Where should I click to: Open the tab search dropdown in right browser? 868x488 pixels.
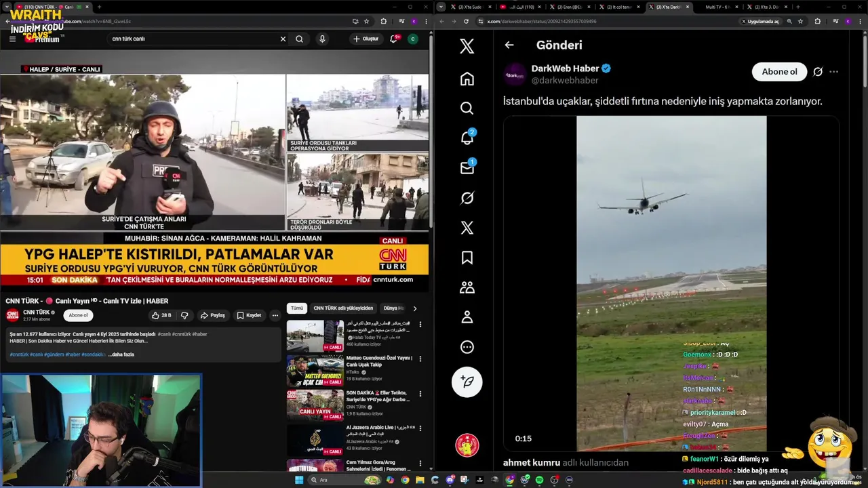(441, 7)
